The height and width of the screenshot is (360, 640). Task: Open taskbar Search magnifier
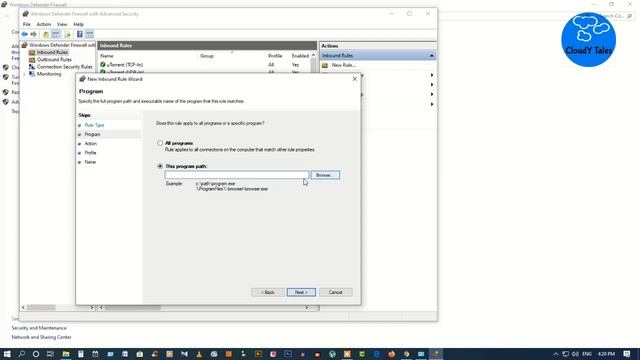21,354
